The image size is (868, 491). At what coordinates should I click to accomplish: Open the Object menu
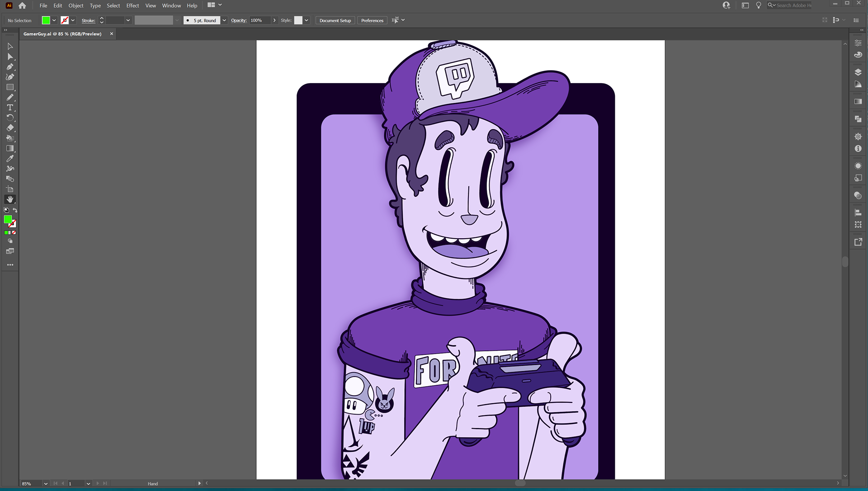[76, 5]
